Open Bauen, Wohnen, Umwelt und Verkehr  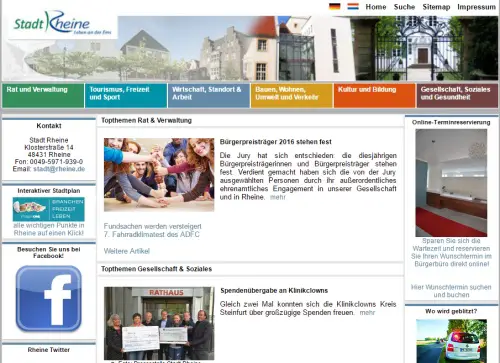pos(292,96)
